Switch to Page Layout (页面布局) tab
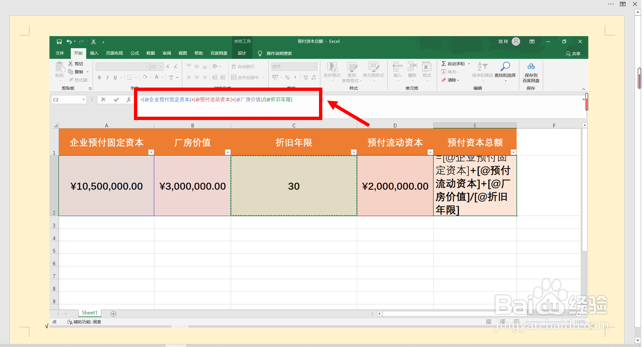The height and width of the screenshot is (347, 644). coord(114,53)
